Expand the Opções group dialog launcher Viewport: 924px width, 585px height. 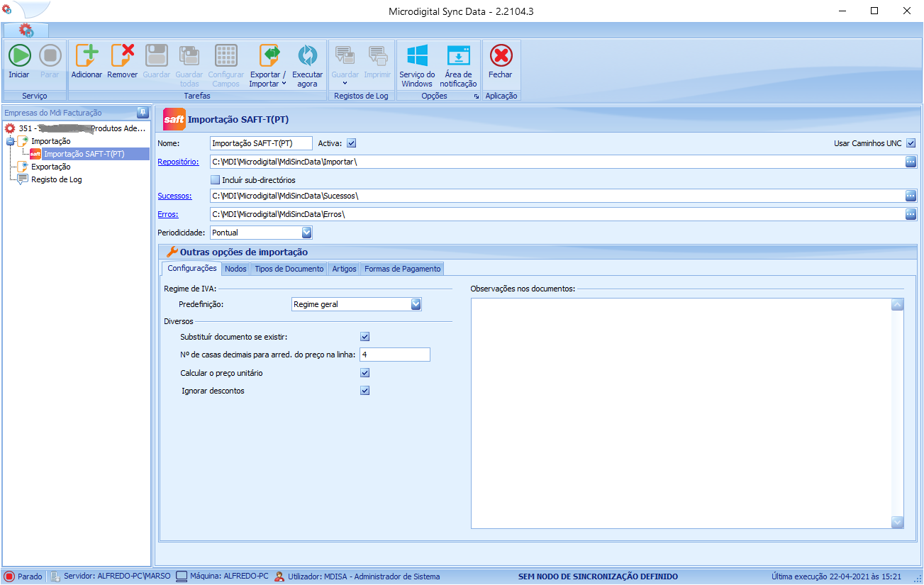(x=477, y=96)
